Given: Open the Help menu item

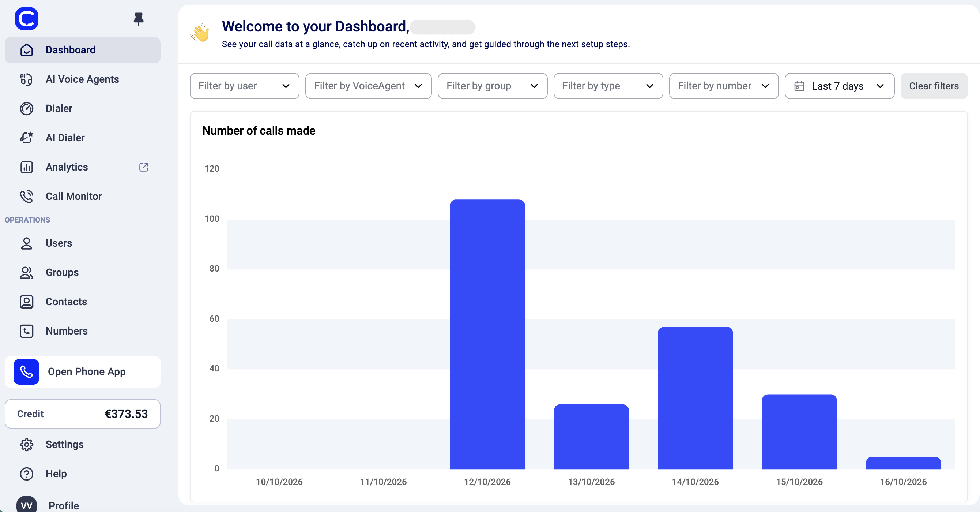Looking at the screenshot, I should [x=83, y=474].
